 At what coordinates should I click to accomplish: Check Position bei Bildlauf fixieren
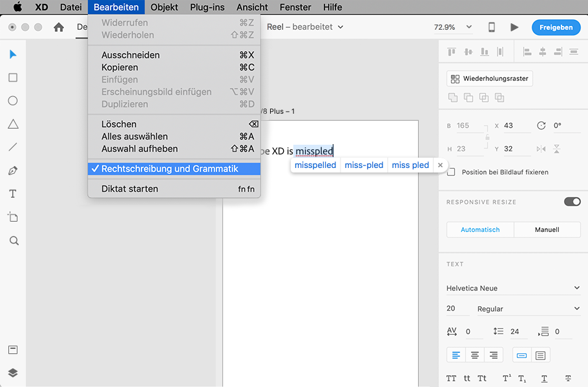(450, 172)
